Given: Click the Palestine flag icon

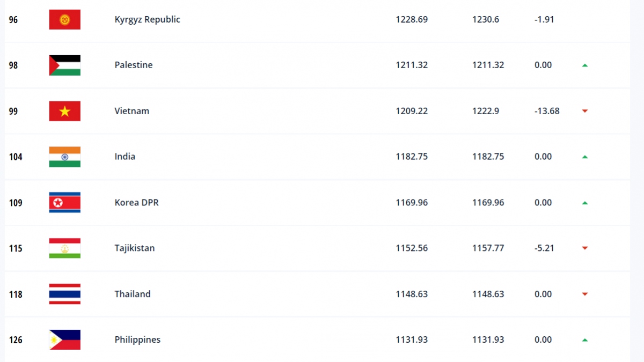Looking at the screenshot, I should click(x=64, y=65).
